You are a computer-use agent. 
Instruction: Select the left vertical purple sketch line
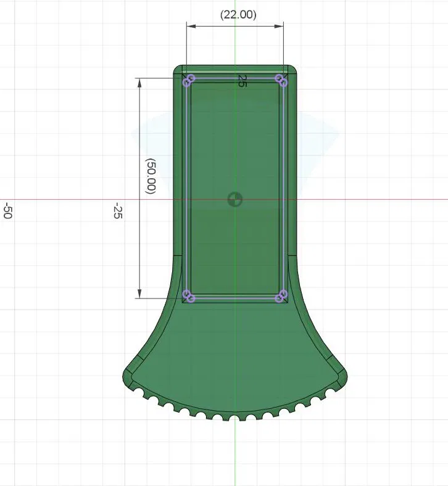[186, 188]
